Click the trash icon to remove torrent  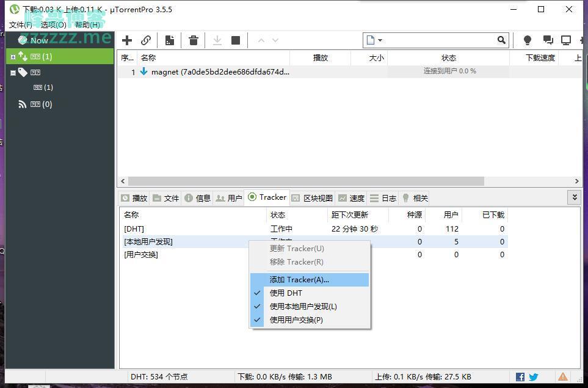tap(194, 40)
